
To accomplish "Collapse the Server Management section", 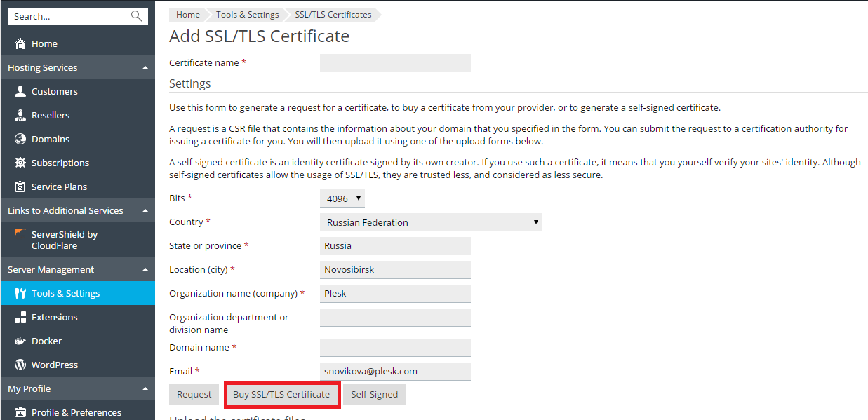I will (x=145, y=270).
